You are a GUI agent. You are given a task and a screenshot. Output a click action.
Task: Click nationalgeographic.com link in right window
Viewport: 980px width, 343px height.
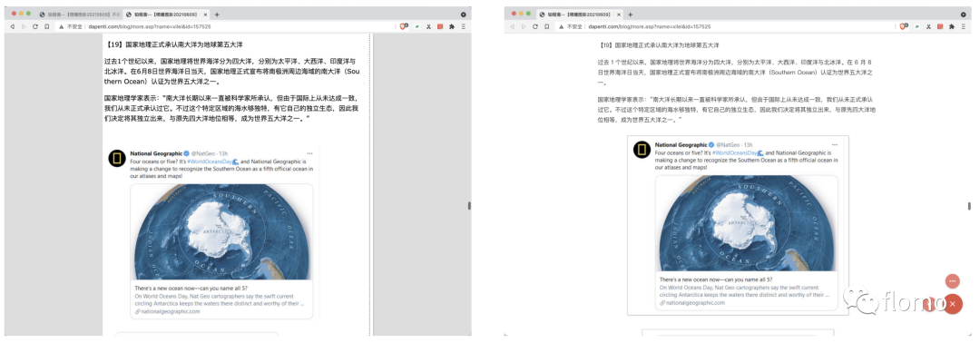pyautogui.click(x=694, y=303)
